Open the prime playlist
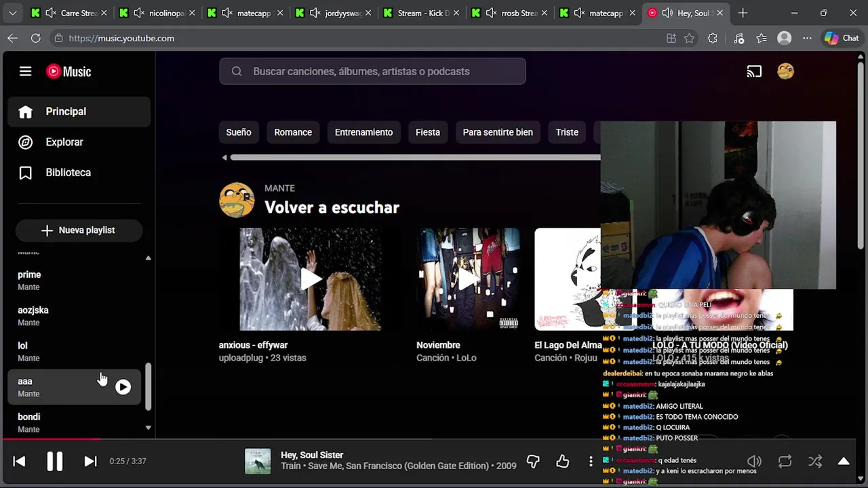This screenshot has width=868, height=488. 75,281
